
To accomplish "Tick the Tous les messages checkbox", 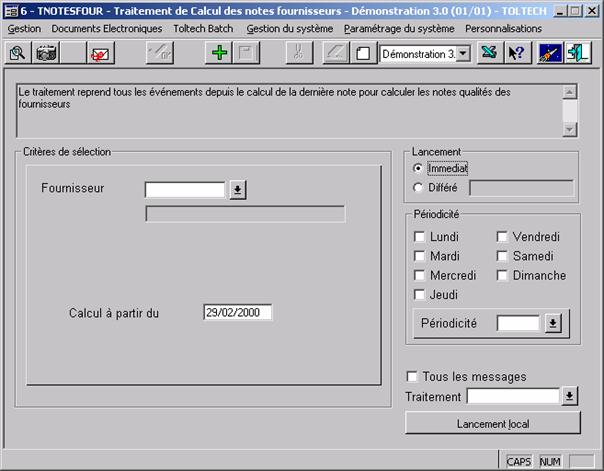I will pyautogui.click(x=412, y=377).
